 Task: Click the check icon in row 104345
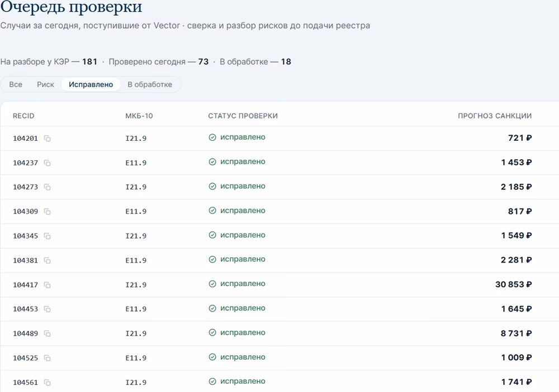(212, 235)
